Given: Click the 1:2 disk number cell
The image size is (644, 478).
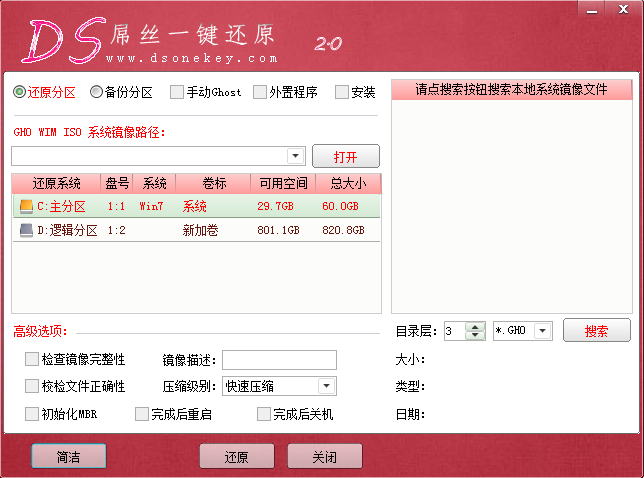Looking at the screenshot, I should point(117,230).
